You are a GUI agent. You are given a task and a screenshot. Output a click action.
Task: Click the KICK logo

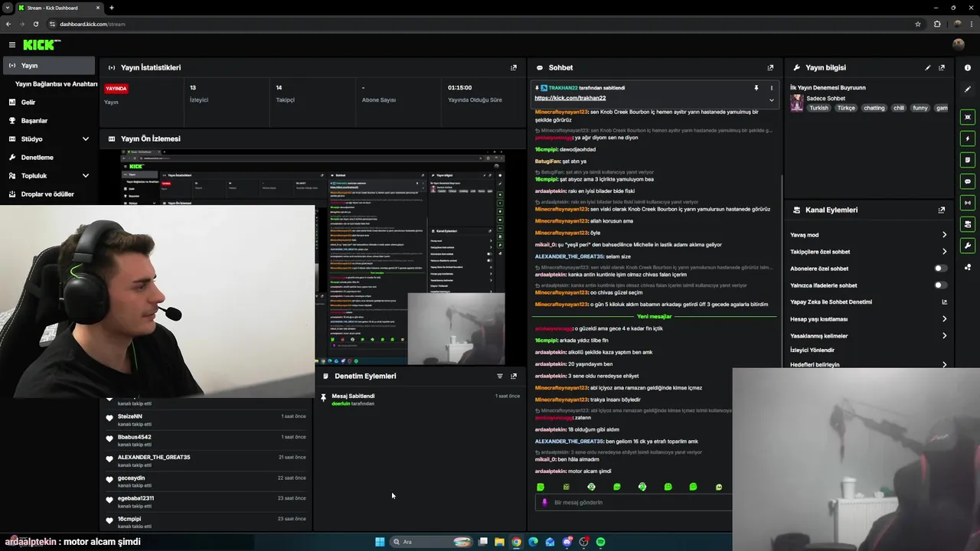tap(41, 45)
